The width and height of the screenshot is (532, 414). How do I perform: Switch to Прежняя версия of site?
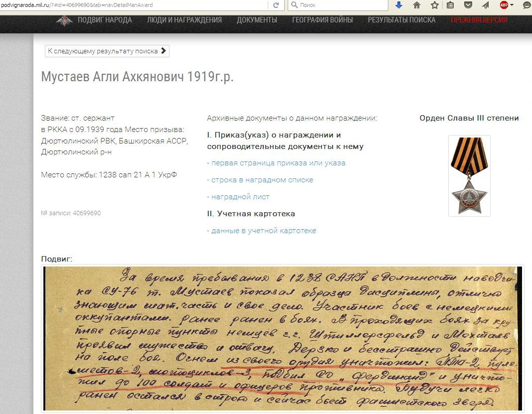[x=479, y=20]
